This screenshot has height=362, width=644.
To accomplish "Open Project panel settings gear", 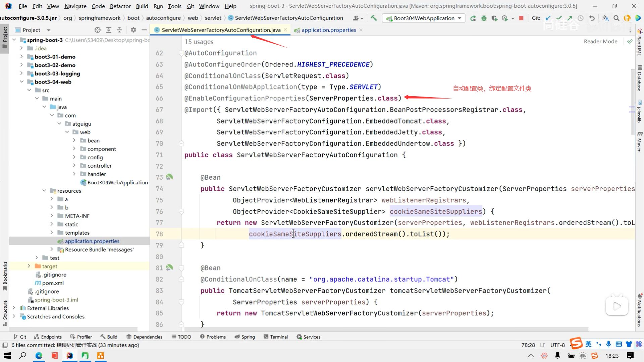I will pos(133,30).
